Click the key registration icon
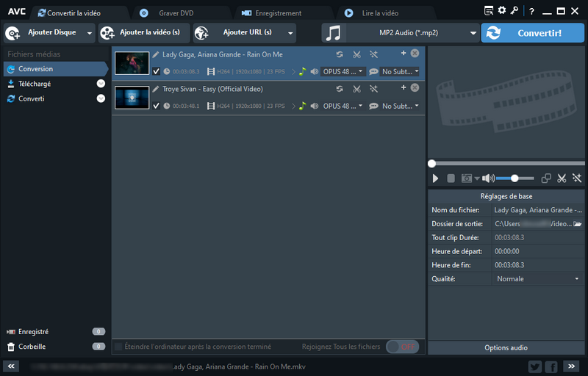This screenshot has height=376, width=588. pyautogui.click(x=514, y=10)
